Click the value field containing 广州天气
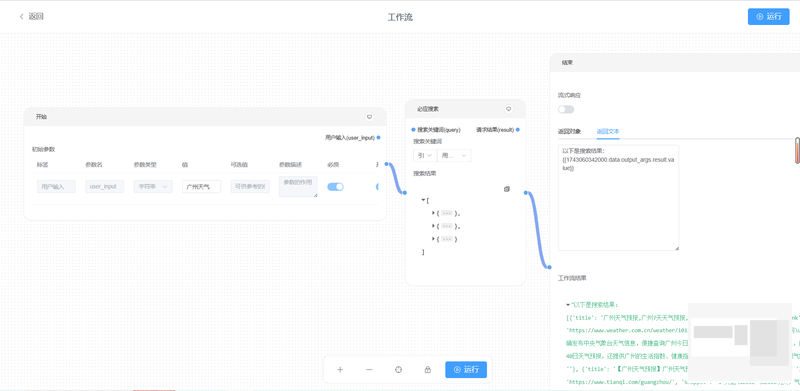This screenshot has width=800, height=391. point(202,187)
